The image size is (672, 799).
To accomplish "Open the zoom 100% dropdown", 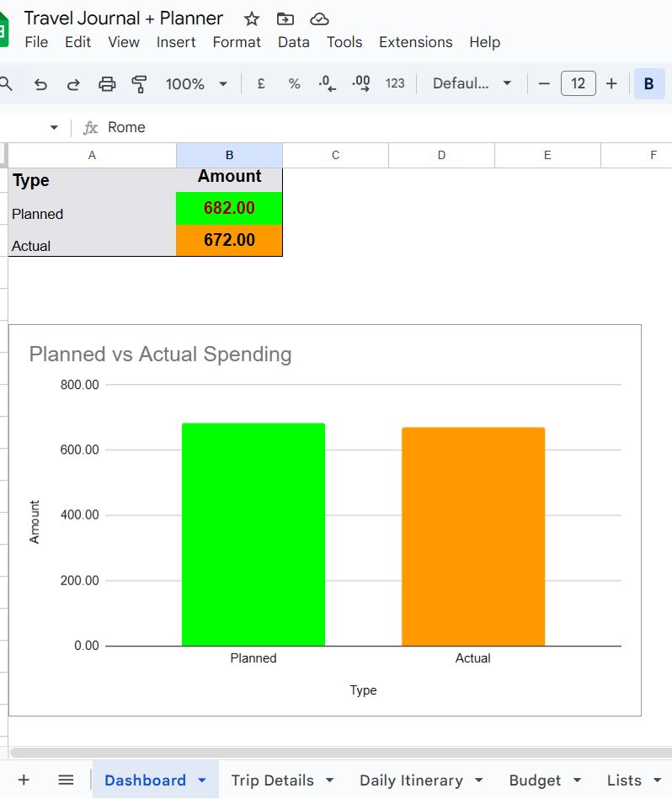I will [196, 83].
